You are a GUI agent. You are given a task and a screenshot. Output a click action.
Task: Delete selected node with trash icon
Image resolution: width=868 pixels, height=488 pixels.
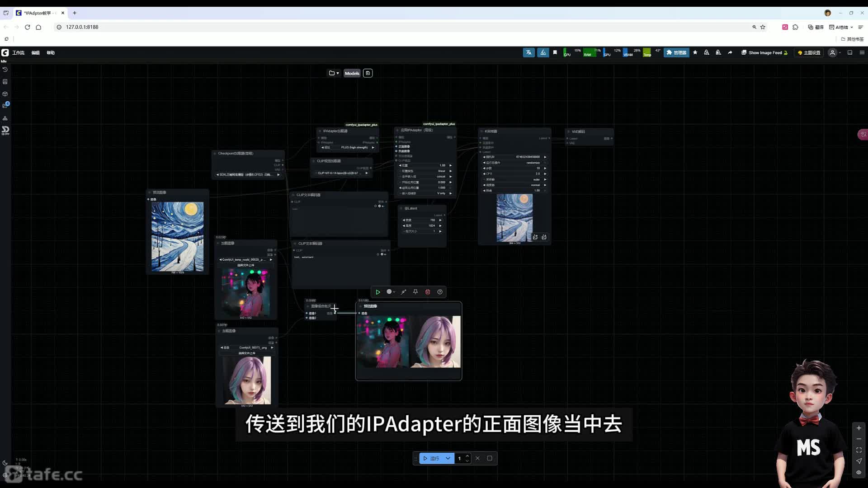[428, 292]
